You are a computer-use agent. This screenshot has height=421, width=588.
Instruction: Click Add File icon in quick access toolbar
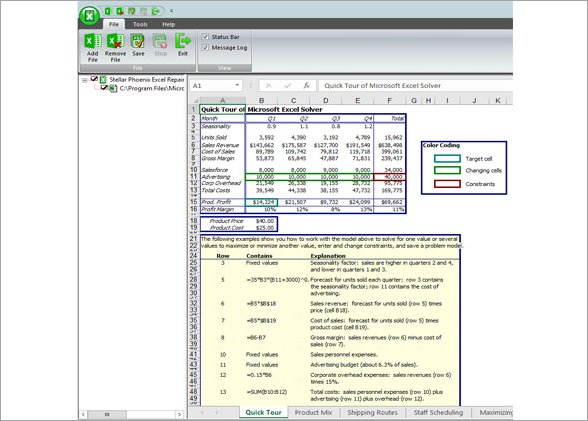108,11
